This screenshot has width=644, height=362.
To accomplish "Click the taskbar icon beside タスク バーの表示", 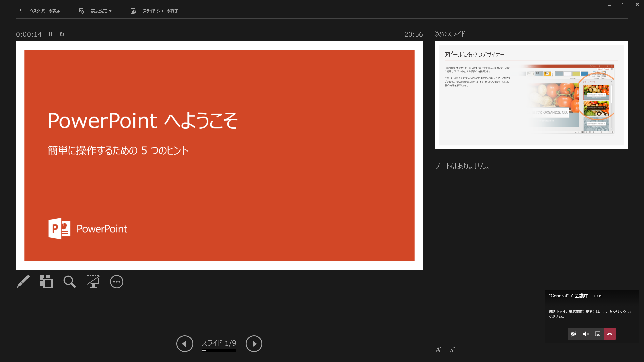I will pos(20,11).
